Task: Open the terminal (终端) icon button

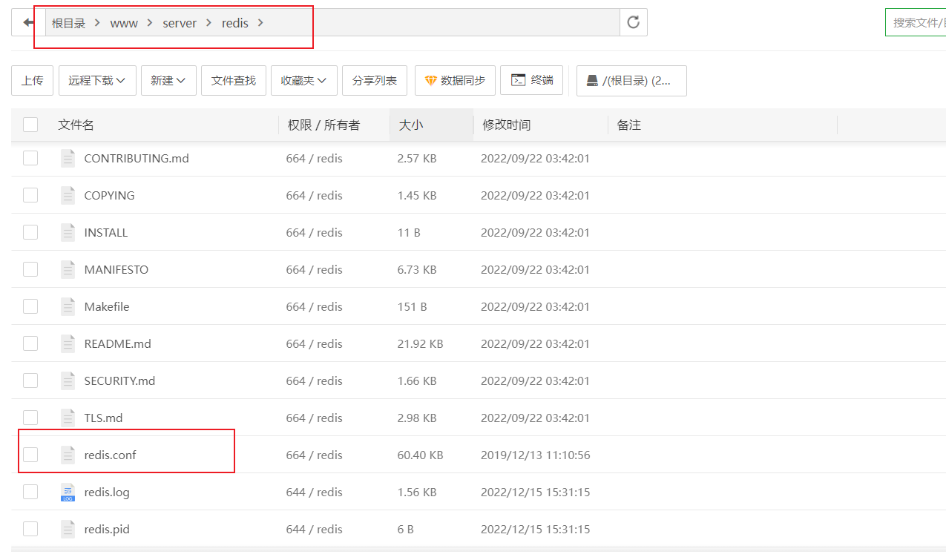Action: (x=519, y=80)
